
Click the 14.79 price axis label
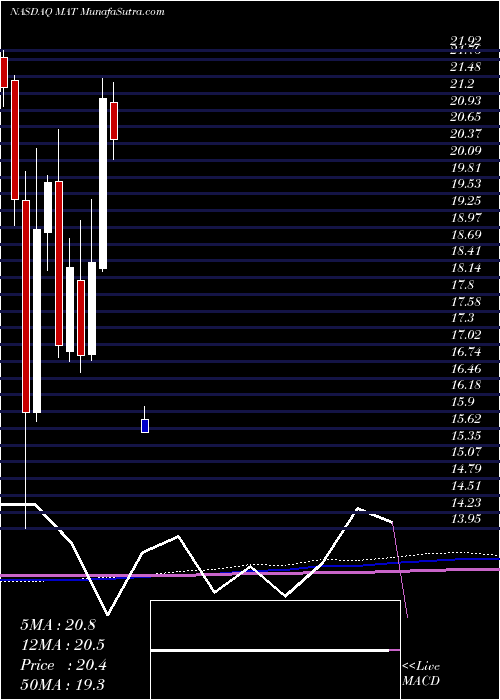(x=466, y=469)
